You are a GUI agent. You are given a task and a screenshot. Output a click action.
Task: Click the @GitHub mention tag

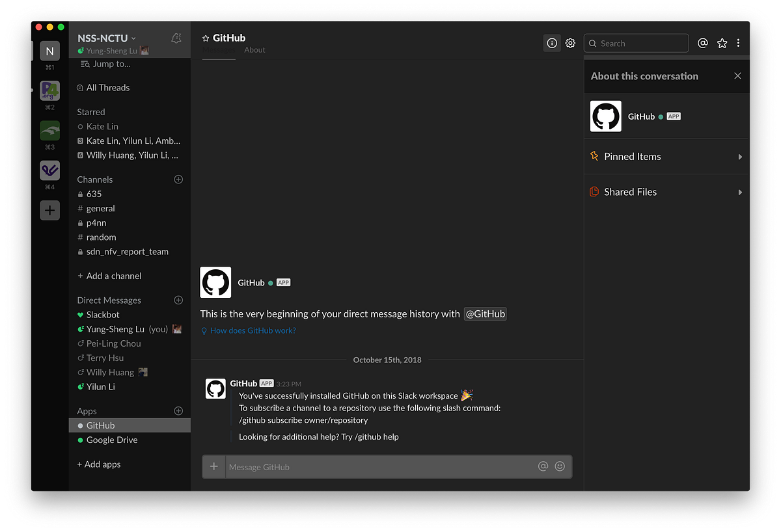click(486, 313)
